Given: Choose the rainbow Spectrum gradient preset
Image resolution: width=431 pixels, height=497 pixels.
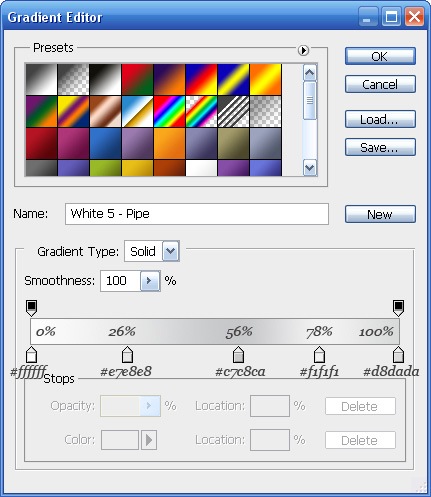Looking at the screenshot, I should pyautogui.click(x=169, y=112).
